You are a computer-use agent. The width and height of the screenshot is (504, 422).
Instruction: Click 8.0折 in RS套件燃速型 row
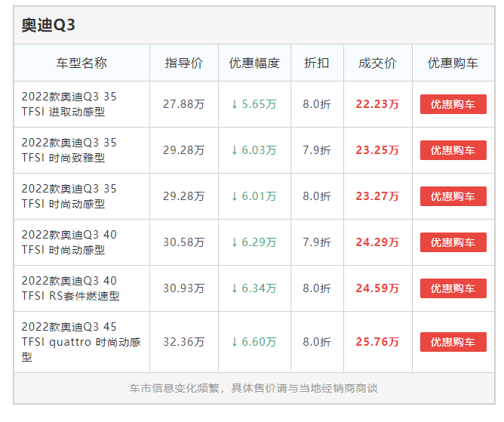[x=317, y=288]
